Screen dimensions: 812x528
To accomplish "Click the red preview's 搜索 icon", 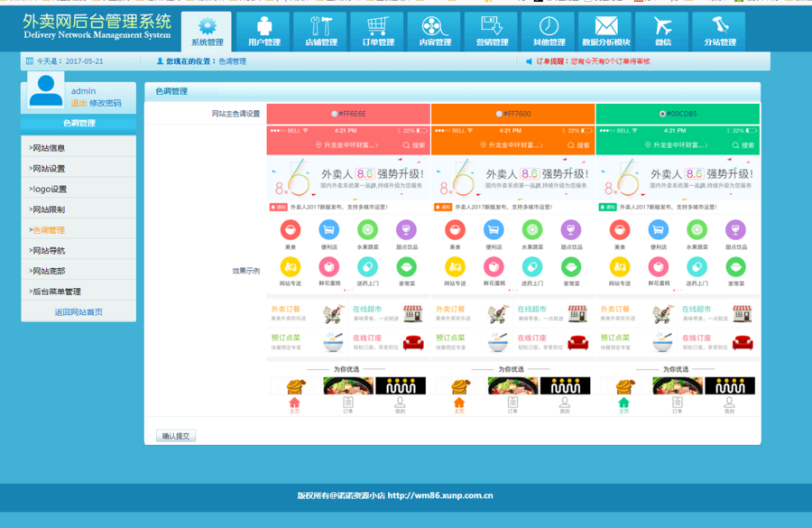I will [x=407, y=145].
